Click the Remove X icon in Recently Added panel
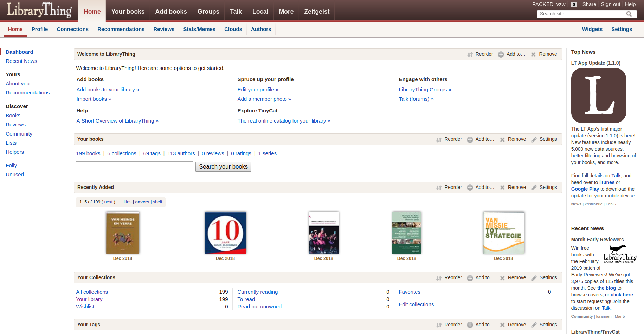 (x=502, y=188)
